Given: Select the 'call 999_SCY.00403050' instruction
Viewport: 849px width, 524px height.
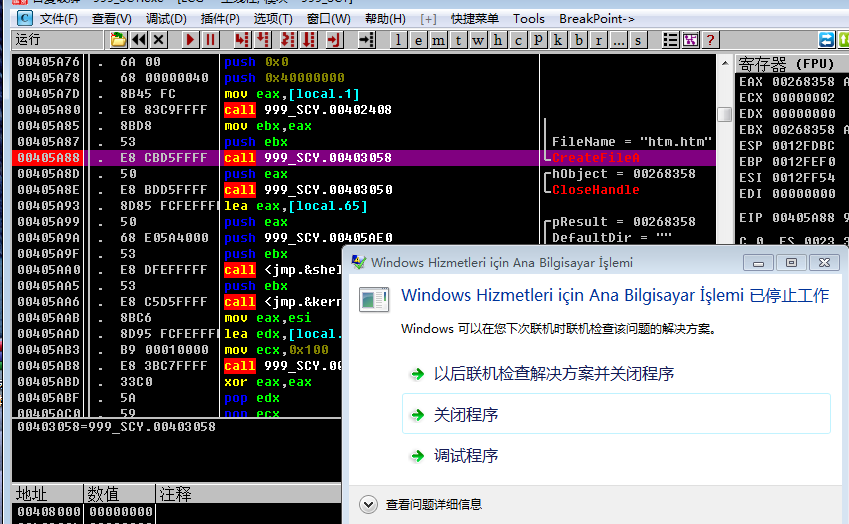Looking at the screenshot, I should (x=309, y=190).
